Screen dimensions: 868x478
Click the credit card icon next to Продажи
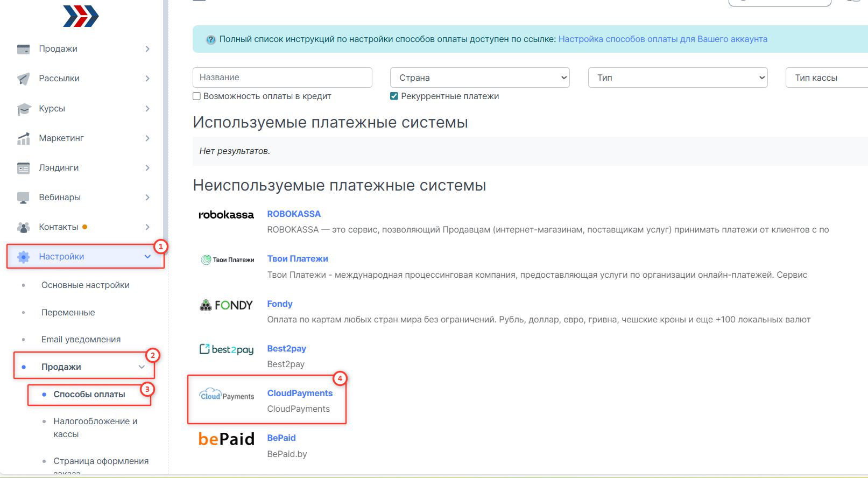tap(23, 49)
